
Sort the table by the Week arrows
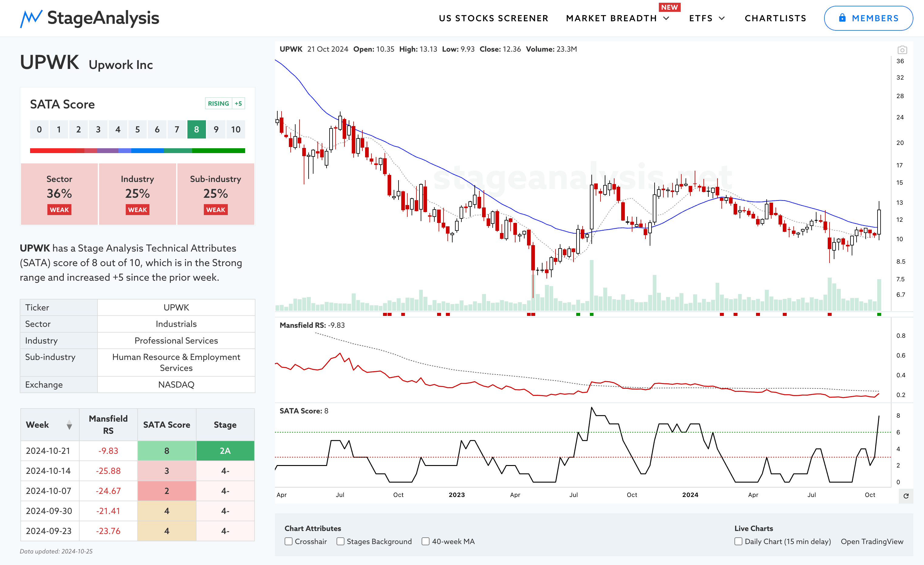[x=69, y=425]
